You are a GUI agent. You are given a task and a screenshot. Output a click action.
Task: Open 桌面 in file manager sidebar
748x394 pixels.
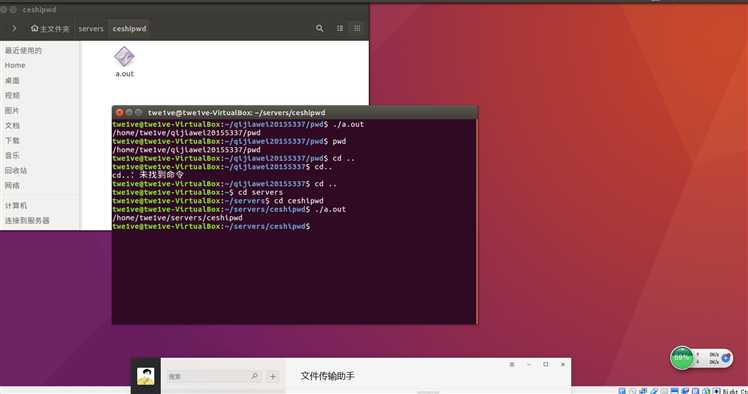12,81
